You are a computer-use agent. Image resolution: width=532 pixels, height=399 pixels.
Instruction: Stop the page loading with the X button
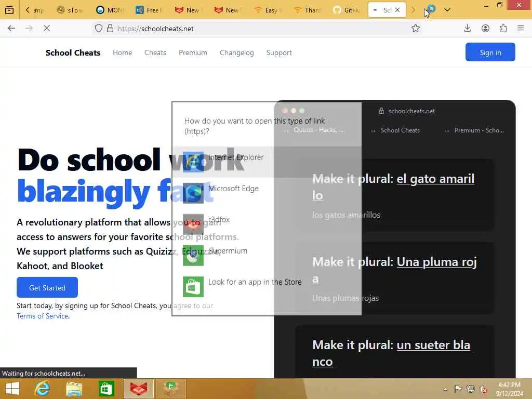point(47,29)
